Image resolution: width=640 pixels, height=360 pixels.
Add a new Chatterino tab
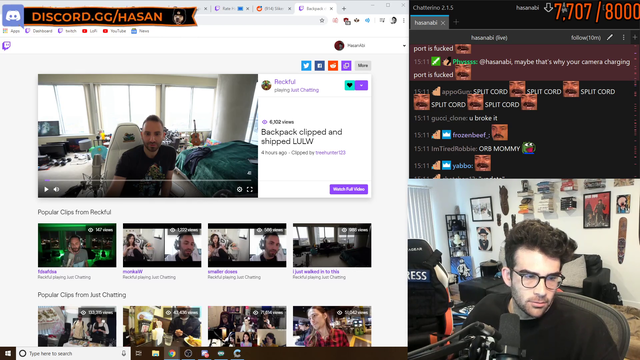[456, 22]
